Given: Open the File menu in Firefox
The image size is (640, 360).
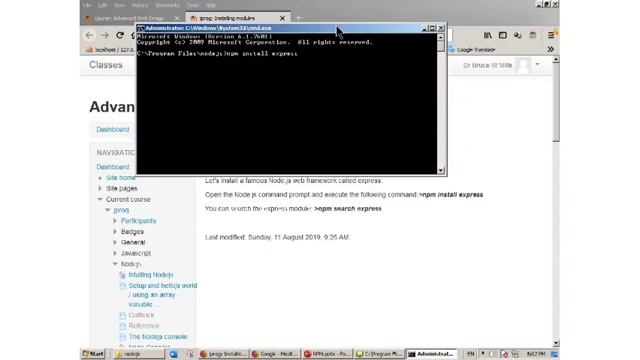Looking at the screenshot, I should coord(87,5).
